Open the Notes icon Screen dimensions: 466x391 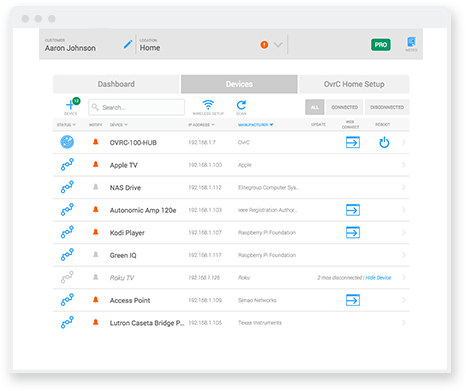(411, 44)
